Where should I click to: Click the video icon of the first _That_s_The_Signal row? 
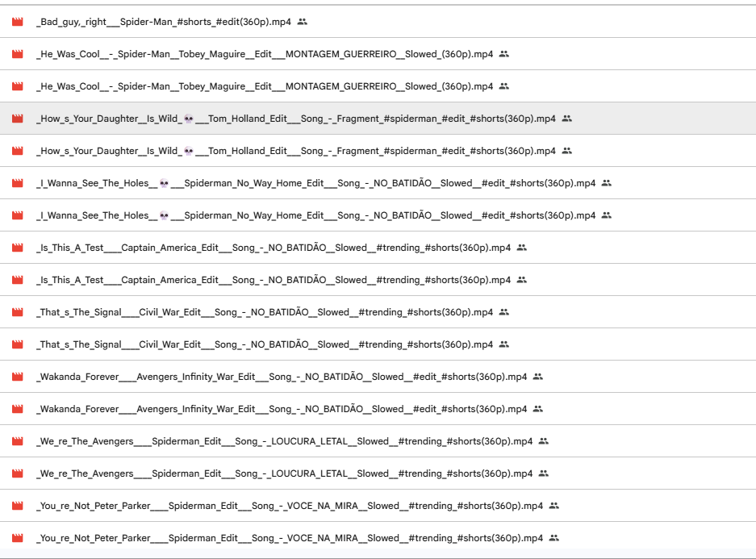point(18,312)
